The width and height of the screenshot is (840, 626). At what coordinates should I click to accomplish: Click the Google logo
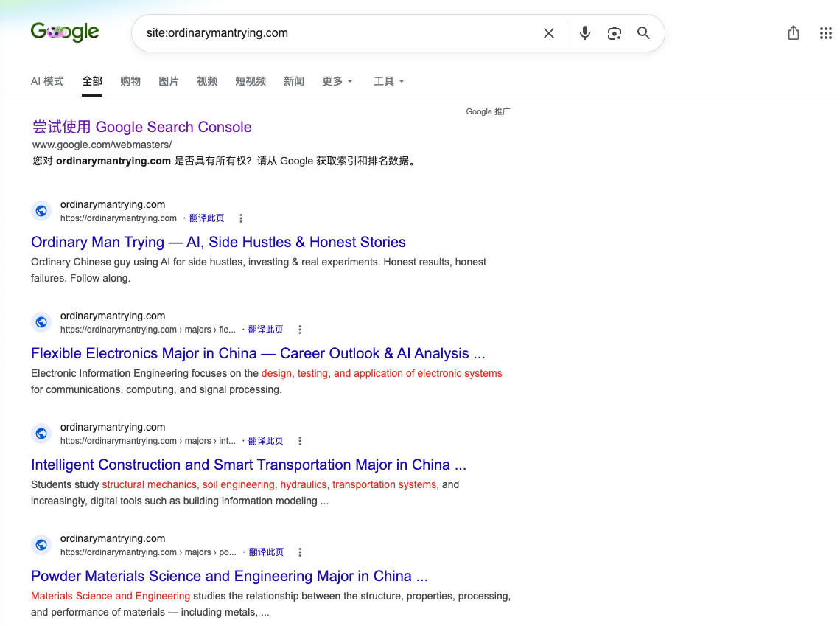point(65,32)
